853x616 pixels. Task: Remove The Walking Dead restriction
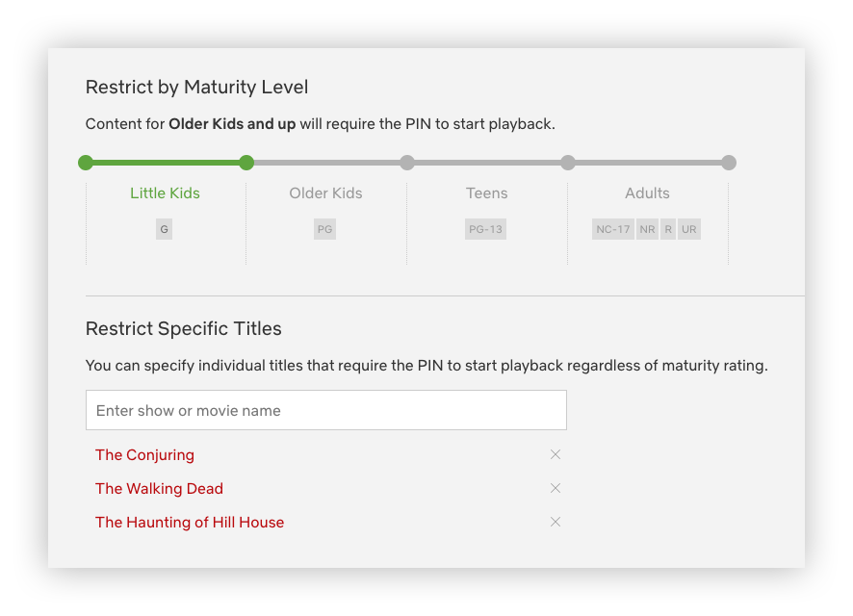point(556,488)
